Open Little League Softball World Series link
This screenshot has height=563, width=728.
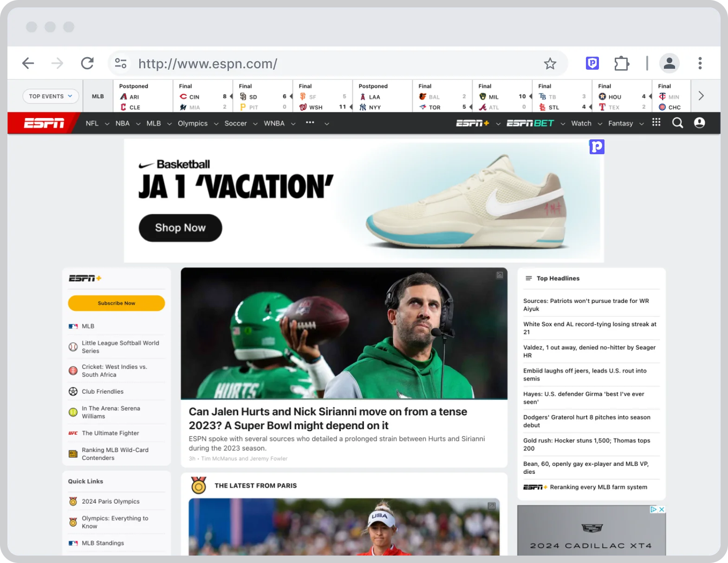click(x=120, y=347)
